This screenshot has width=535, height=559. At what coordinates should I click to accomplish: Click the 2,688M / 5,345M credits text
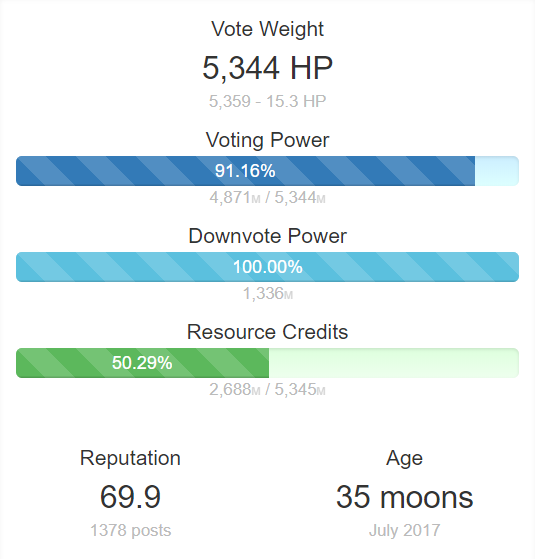[x=267, y=390]
